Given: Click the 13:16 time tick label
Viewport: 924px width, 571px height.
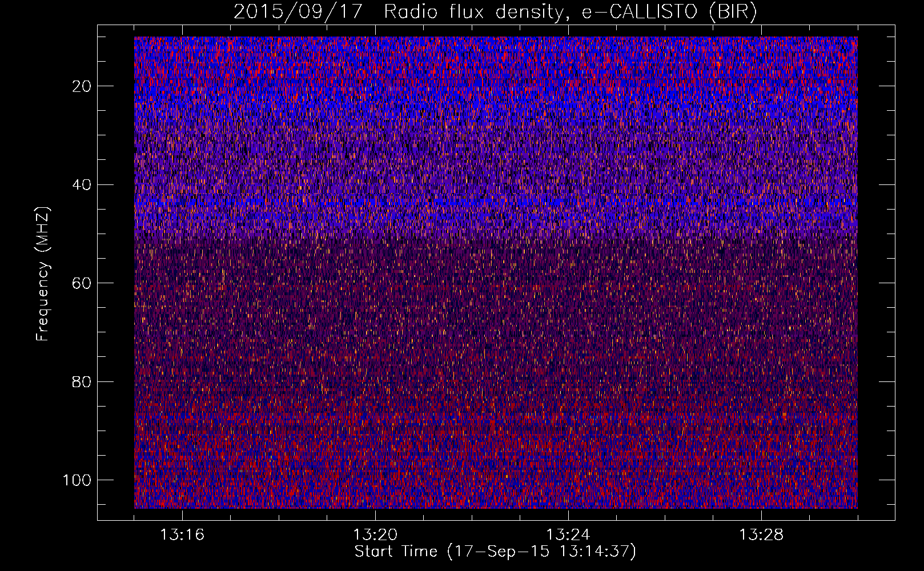Looking at the screenshot, I should [182, 535].
